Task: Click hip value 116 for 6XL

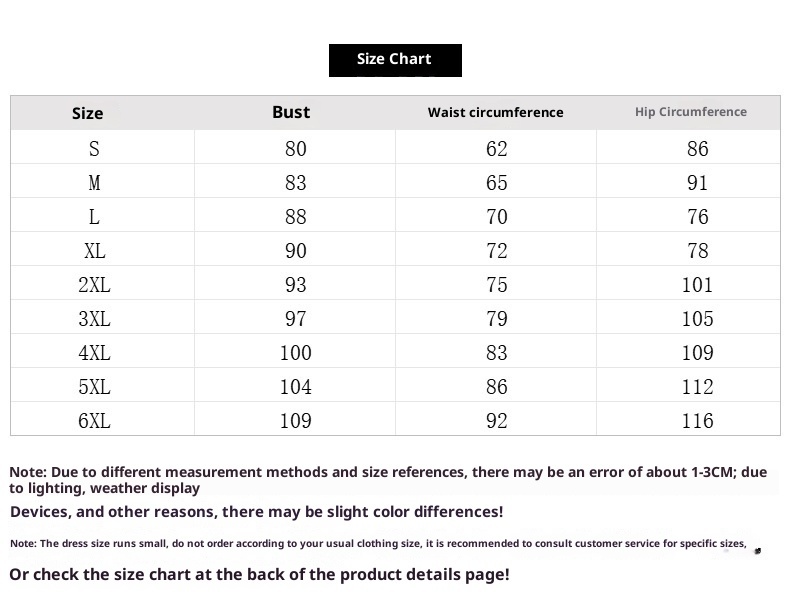Action: pos(697,421)
